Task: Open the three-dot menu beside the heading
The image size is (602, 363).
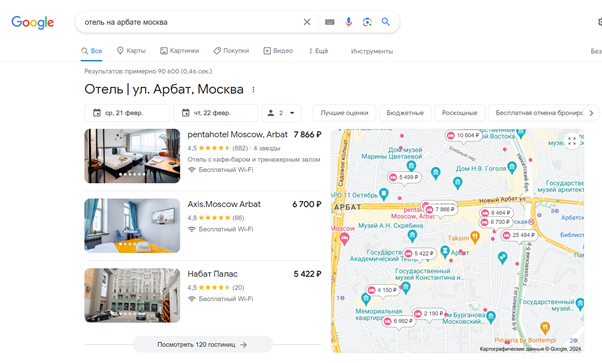Action: coord(253,90)
